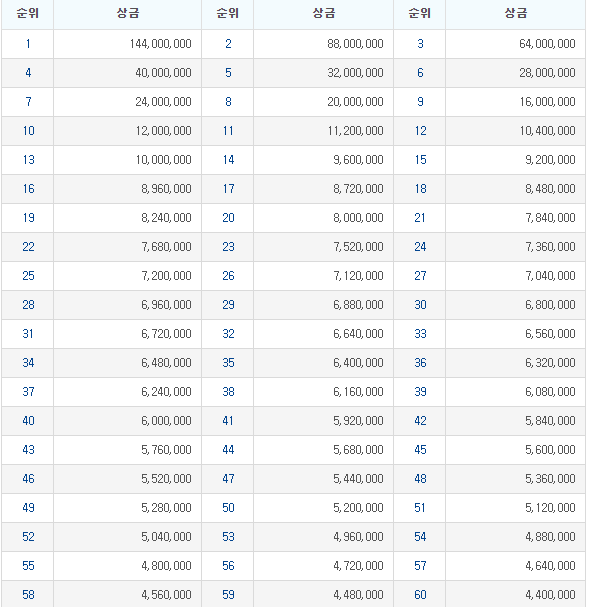Viewport: 589px width, 607px height.
Task: Click rank number 7
Action: [x=28, y=102]
